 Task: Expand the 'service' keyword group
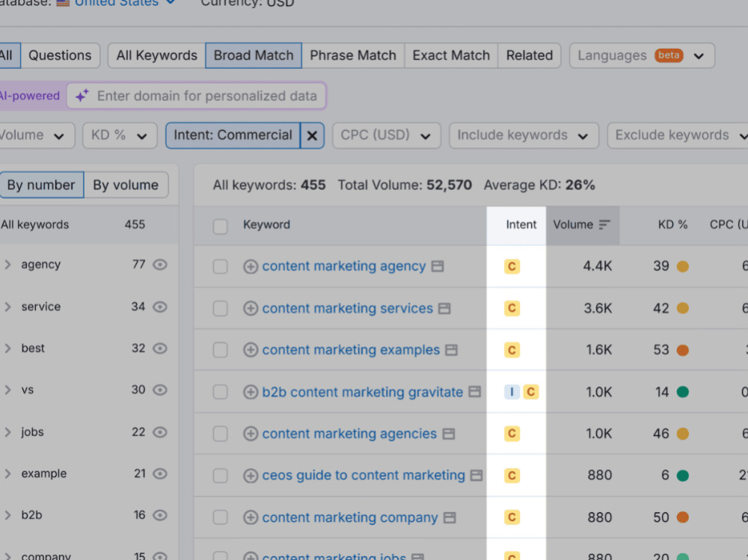pyautogui.click(x=7, y=307)
